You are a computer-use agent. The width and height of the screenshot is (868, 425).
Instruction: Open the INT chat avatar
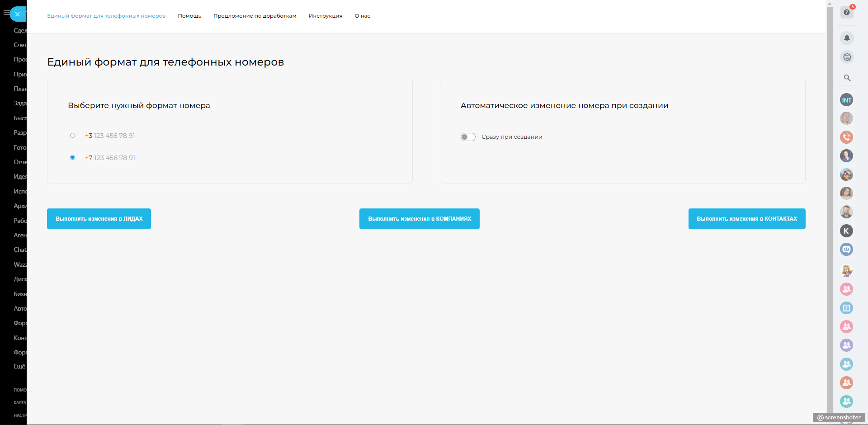(846, 100)
